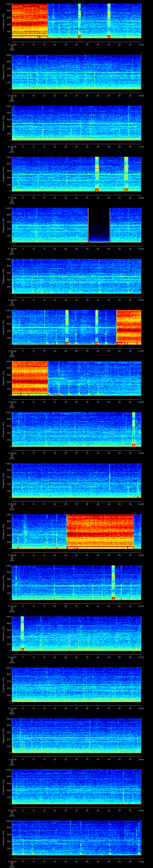The image size is (153, 868).
Task: Select the 17:15:00 spectrogram panel
Action: pyautogui.click(x=76, y=72)
